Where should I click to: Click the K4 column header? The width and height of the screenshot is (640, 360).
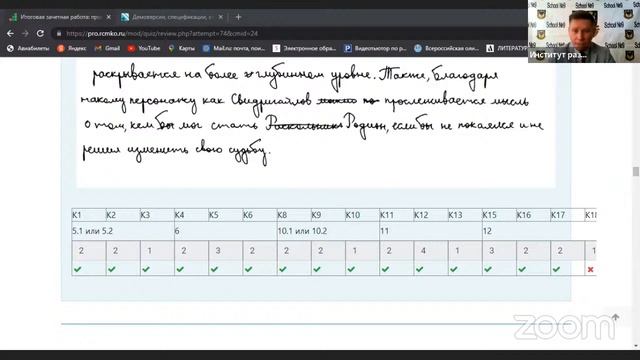point(192,215)
